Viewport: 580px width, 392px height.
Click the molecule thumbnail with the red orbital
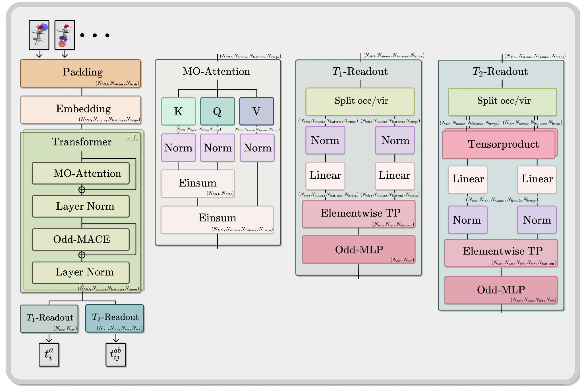pos(65,35)
